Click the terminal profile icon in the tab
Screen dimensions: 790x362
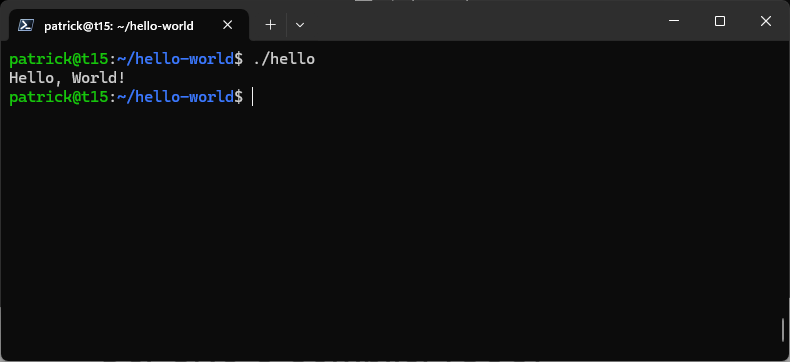(x=26, y=25)
